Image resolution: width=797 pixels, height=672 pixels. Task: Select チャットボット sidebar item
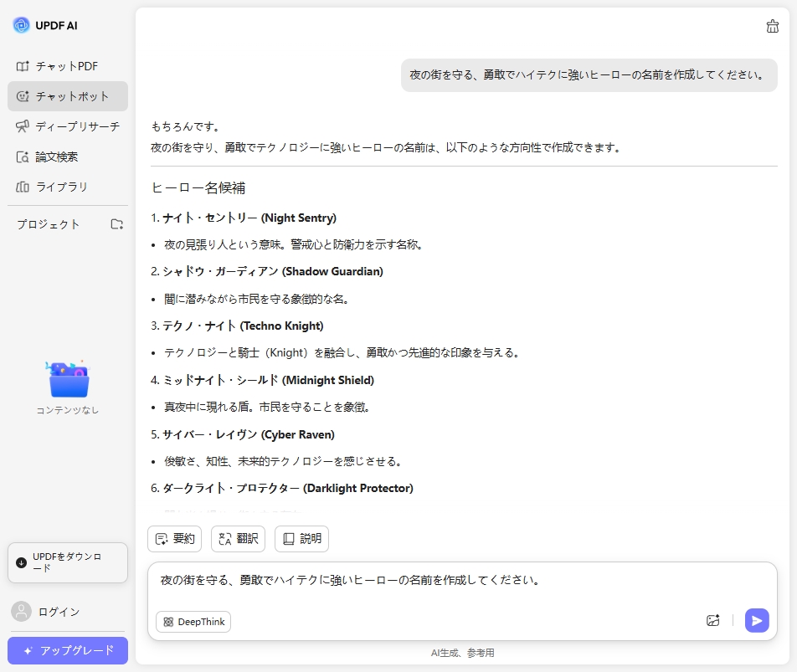pos(68,96)
